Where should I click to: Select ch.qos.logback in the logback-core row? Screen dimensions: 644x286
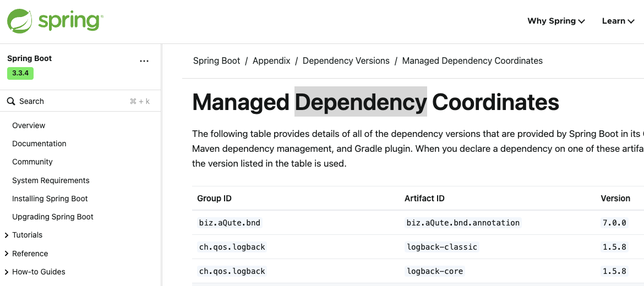[x=232, y=271]
